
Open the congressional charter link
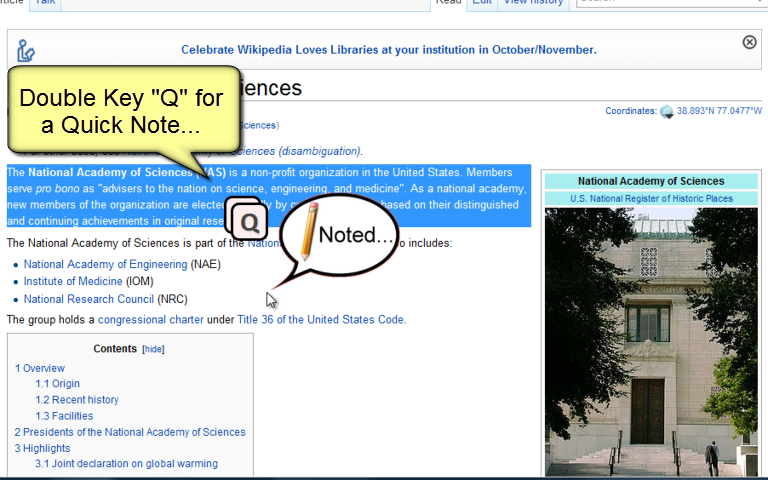pyautogui.click(x=151, y=320)
